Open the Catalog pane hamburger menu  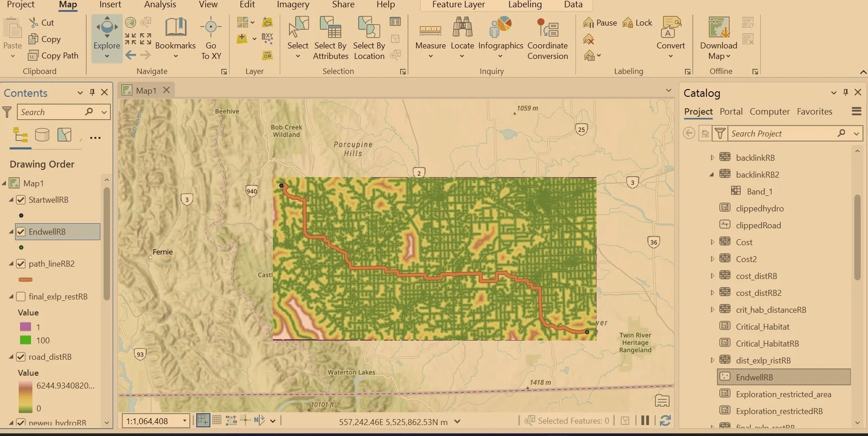point(856,111)
